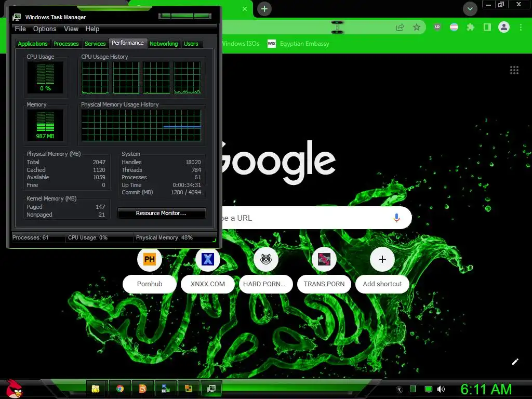Open Chrome three-dot menu
This screenshot has height=399, width=532.
tap(521, 27)
